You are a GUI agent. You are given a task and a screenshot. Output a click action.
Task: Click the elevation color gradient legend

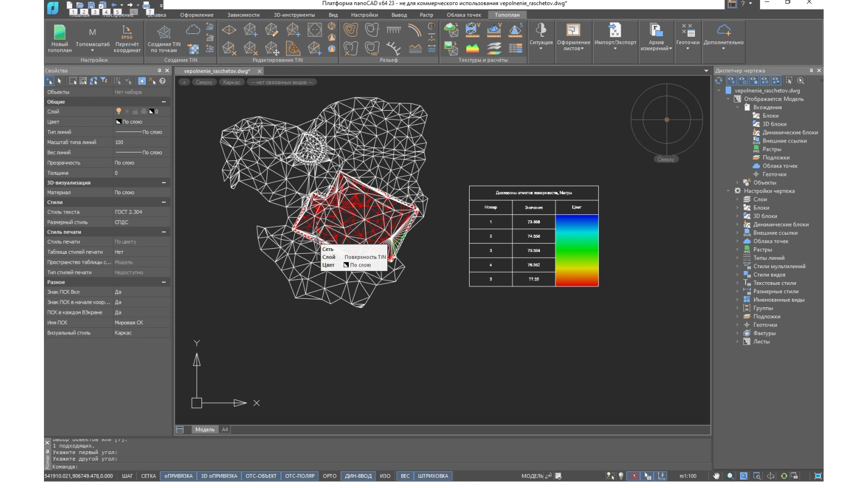(x=576, y=250)
